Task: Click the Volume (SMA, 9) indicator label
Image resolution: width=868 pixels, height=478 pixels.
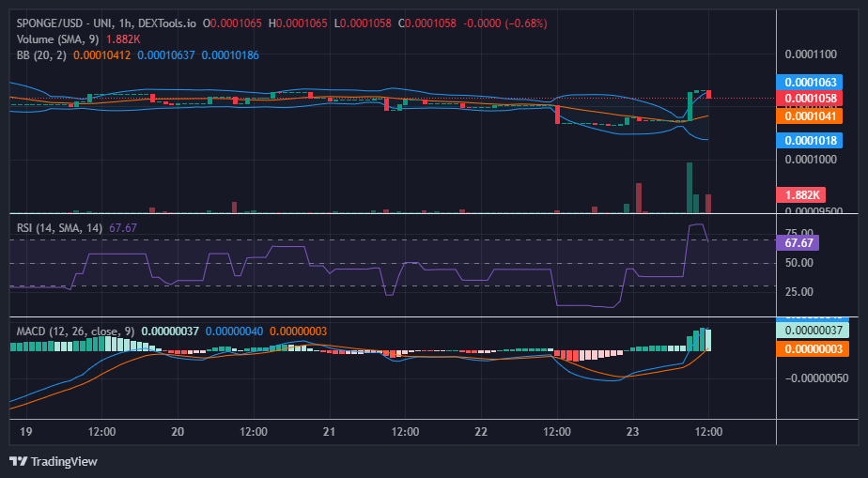Action: 58,39
